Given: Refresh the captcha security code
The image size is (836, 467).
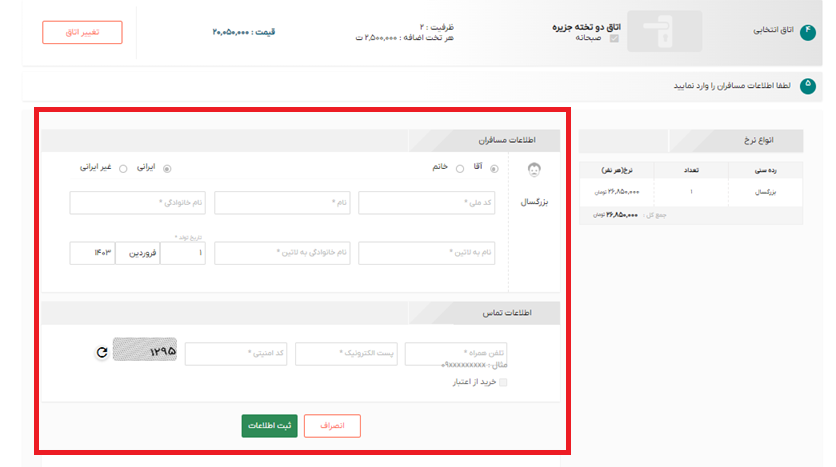Looking at the screenshot, I should (x=102, y=352).
